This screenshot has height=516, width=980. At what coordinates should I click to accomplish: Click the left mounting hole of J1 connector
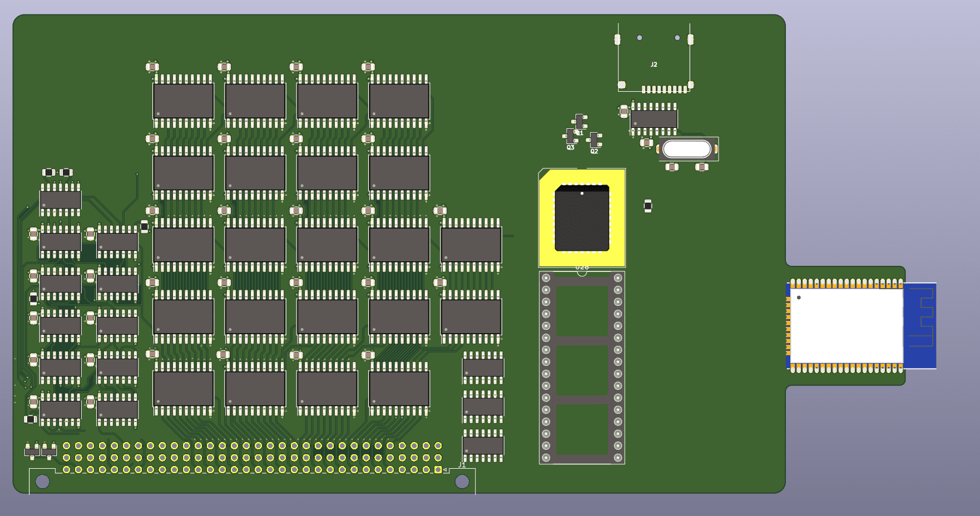point(42,482)
